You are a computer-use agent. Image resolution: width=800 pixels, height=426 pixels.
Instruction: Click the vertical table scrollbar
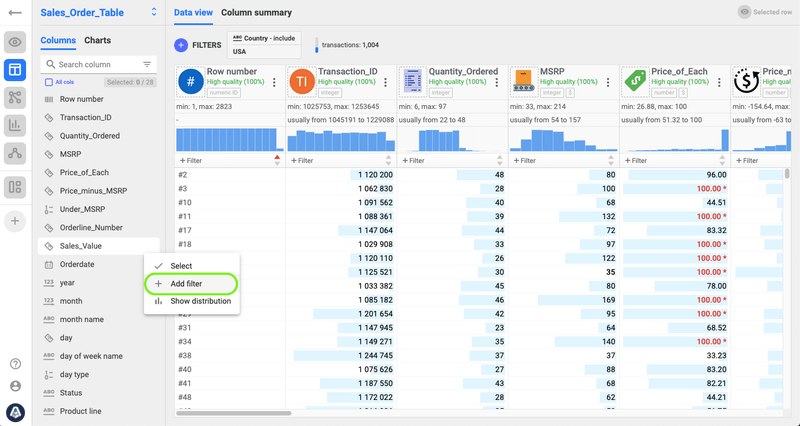point(787,174)
